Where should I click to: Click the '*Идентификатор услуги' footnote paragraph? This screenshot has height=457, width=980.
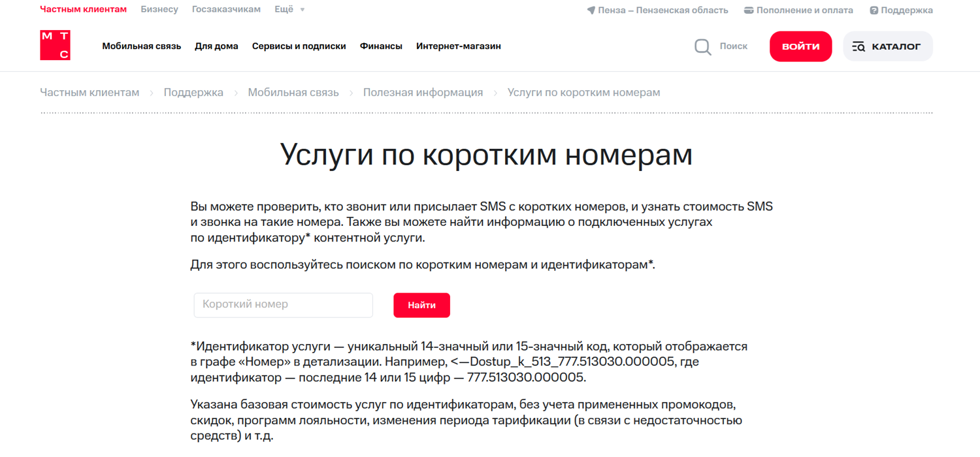point(469,362)
